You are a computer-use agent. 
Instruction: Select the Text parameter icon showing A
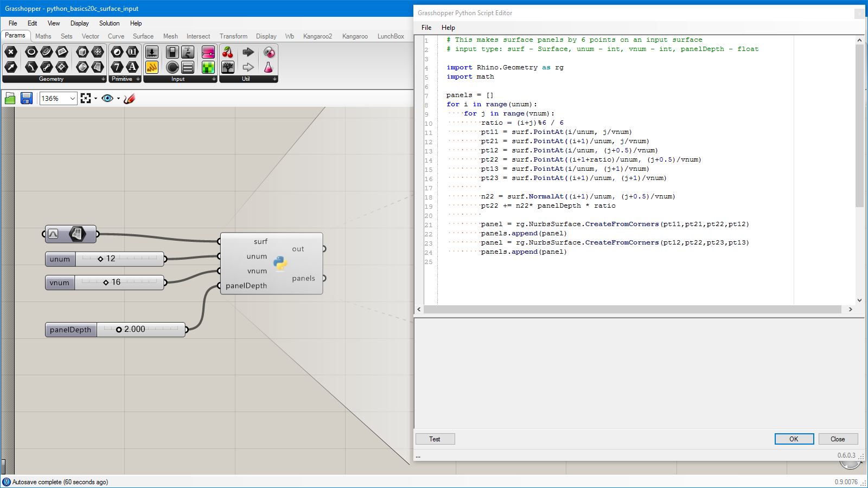132,67
